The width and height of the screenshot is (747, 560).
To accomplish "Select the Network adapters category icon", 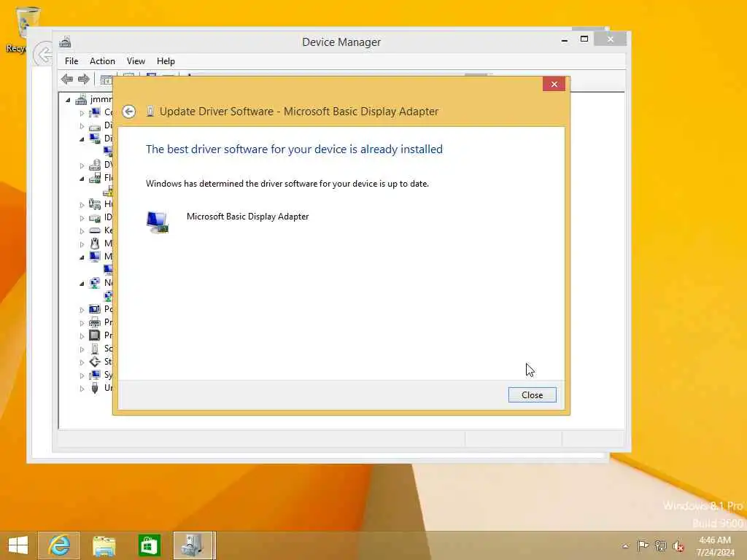I will (95, 283).
